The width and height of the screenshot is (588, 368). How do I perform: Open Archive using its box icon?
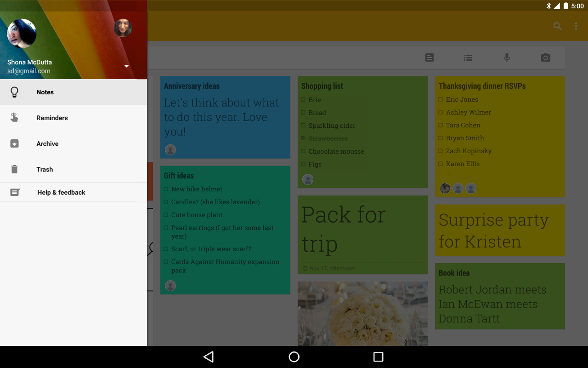point(14,144)
